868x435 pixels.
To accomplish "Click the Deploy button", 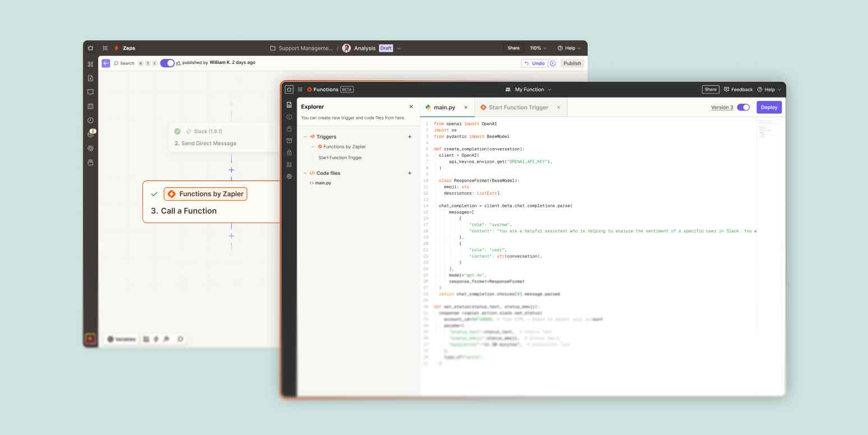I will [769, 107].
